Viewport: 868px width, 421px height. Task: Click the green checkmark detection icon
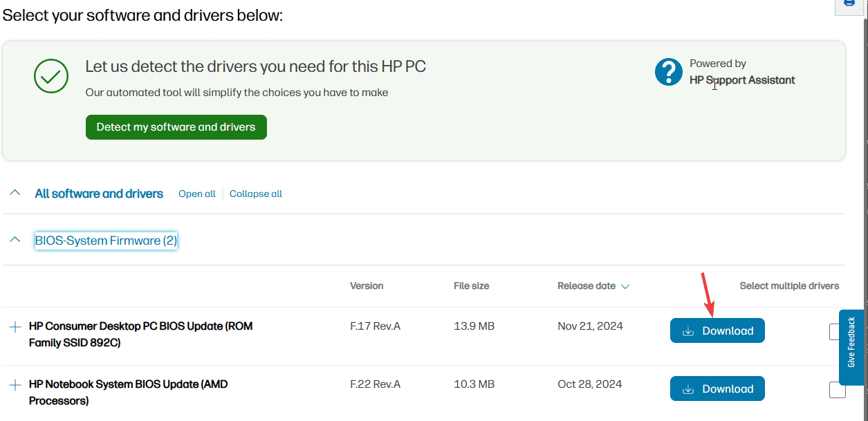51,76
